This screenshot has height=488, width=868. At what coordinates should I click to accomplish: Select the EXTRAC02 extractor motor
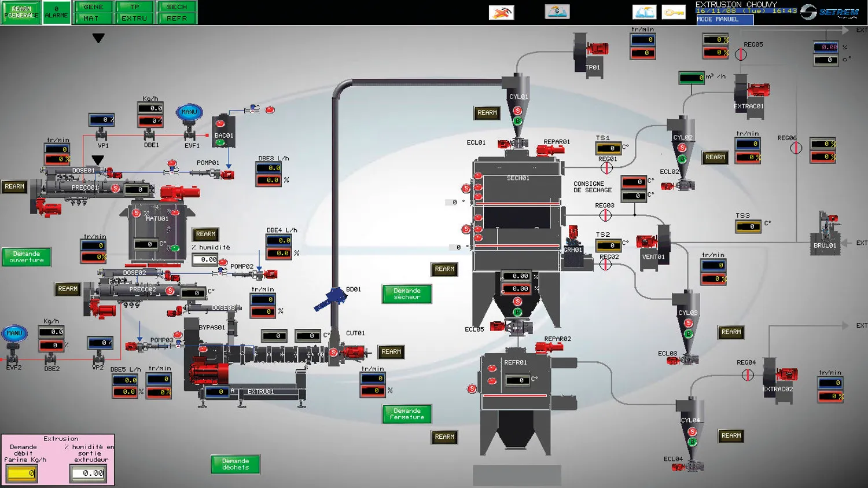tap(786, 375)
